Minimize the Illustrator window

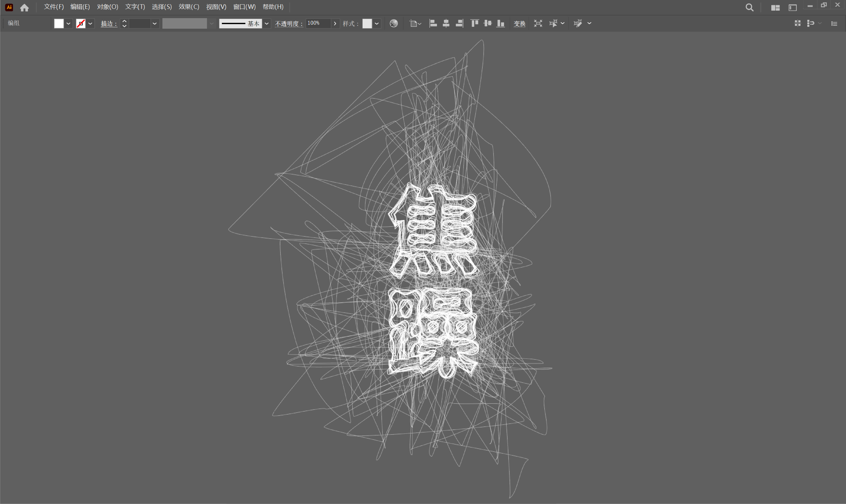tap(810, 5)
